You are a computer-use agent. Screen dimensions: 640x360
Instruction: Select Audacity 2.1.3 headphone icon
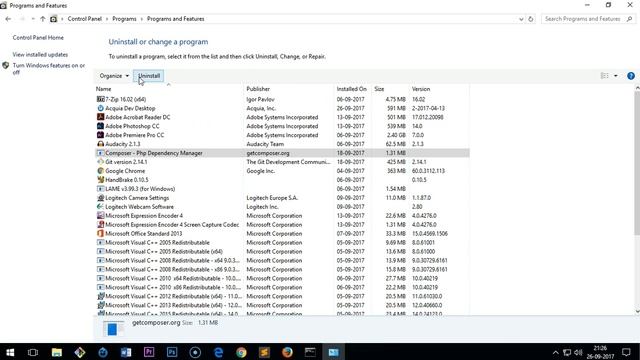(100, 144)
